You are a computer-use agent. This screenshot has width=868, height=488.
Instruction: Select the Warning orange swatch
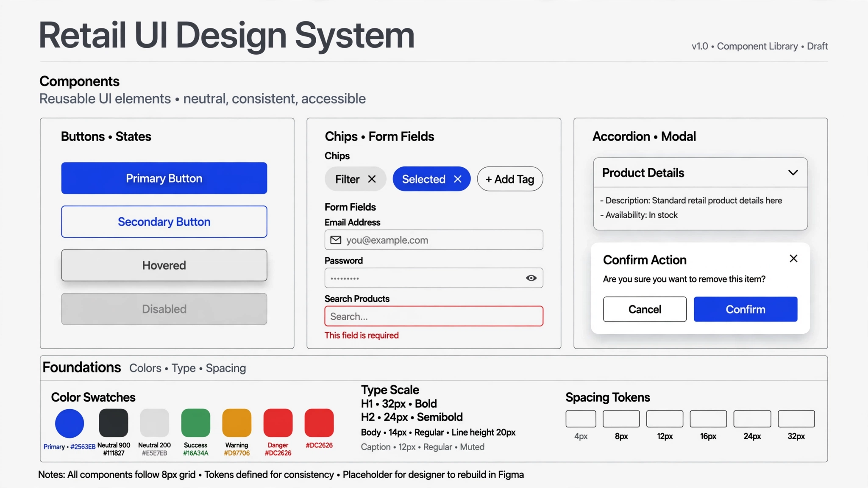coord(237,423)
